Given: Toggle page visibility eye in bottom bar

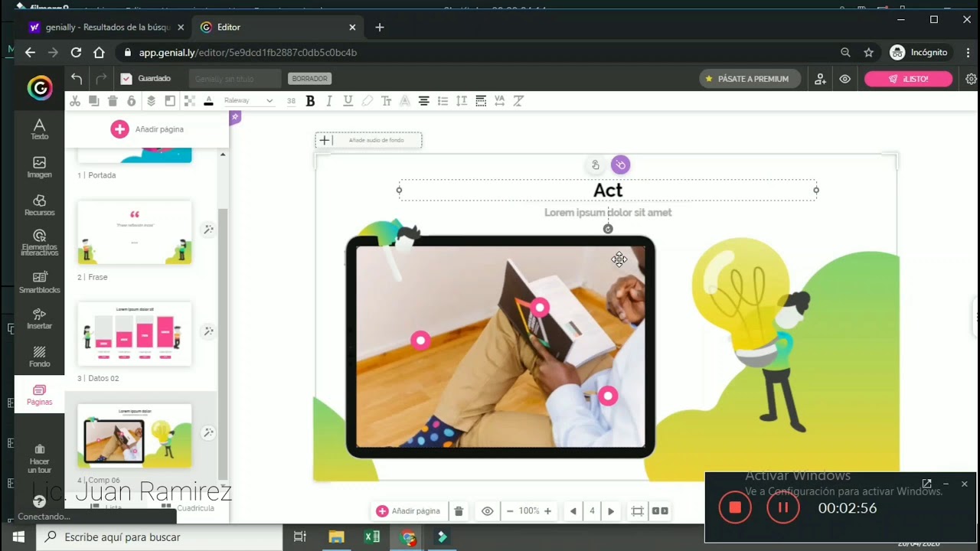Looking at the screenshot, I should pos(487,511).
